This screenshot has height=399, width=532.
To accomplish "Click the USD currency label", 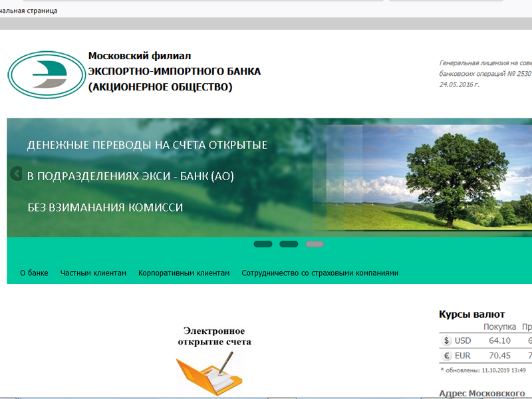I will pos(463,340).
